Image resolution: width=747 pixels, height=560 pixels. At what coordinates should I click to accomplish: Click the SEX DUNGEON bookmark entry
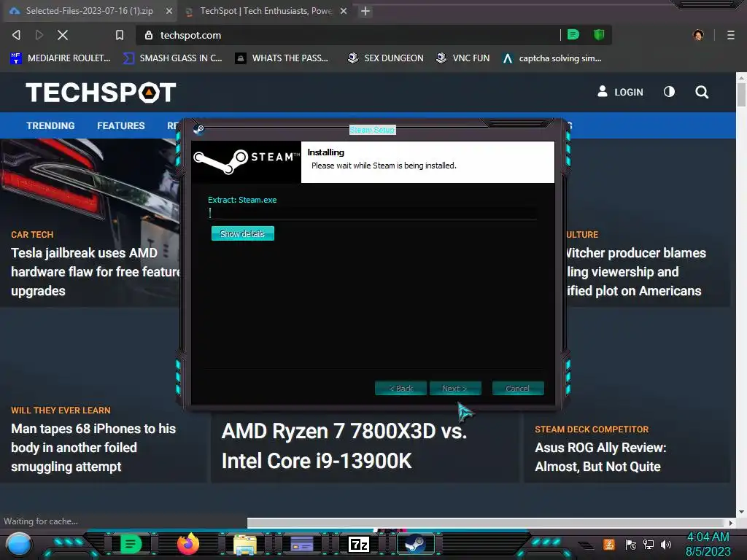(385, 58)
